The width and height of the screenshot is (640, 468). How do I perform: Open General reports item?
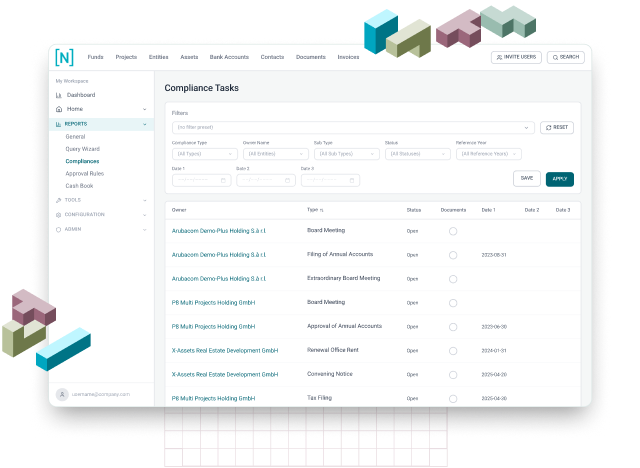click(75, 137)
